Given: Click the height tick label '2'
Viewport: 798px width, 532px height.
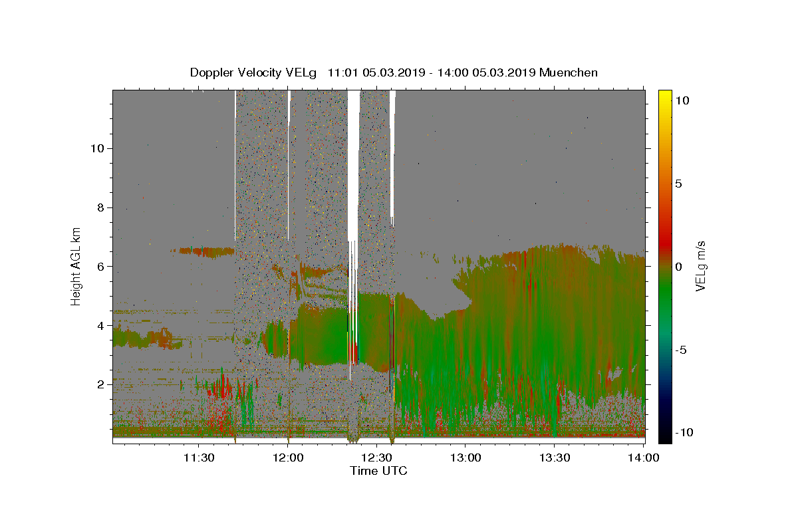Looking at the screenshot, I should pos(100,384).
